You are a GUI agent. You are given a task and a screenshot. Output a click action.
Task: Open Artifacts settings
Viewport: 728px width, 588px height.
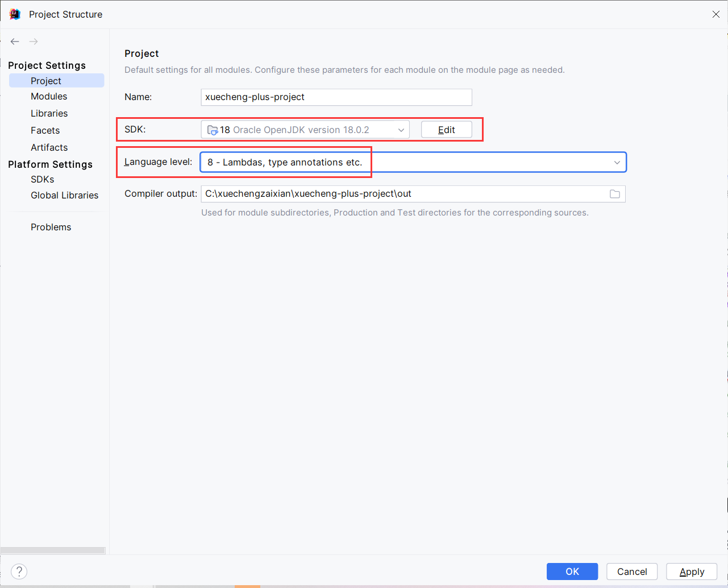(x=49, y=148)
